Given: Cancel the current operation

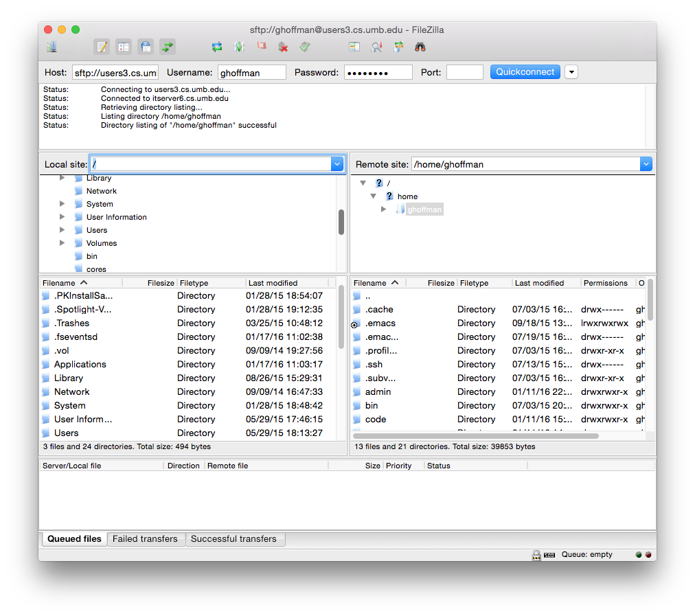Looking at the screenshot, I should tap(261, 47).
